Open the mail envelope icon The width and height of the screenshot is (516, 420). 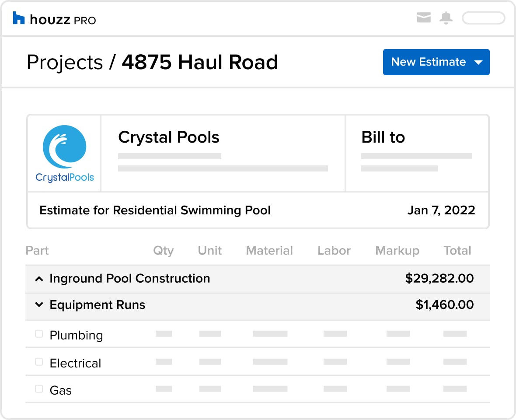[x=424, y=17]
